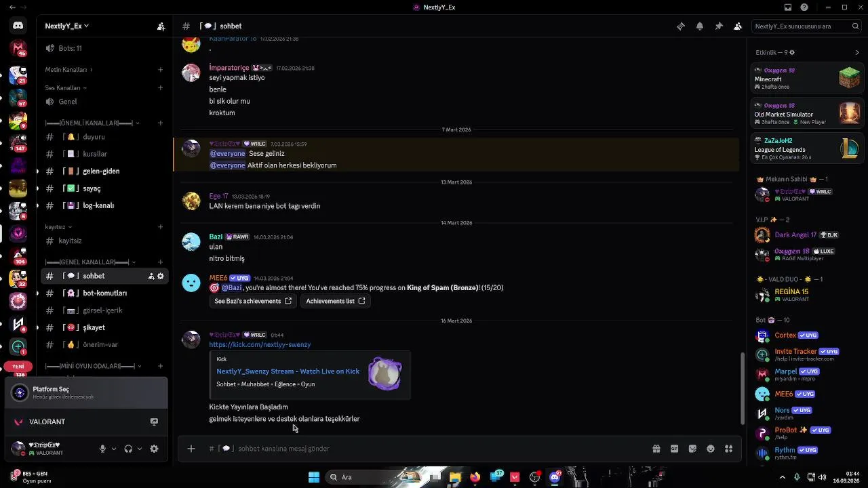
Task: Click the search magnifier in server search
Action: tap(855, 26)
